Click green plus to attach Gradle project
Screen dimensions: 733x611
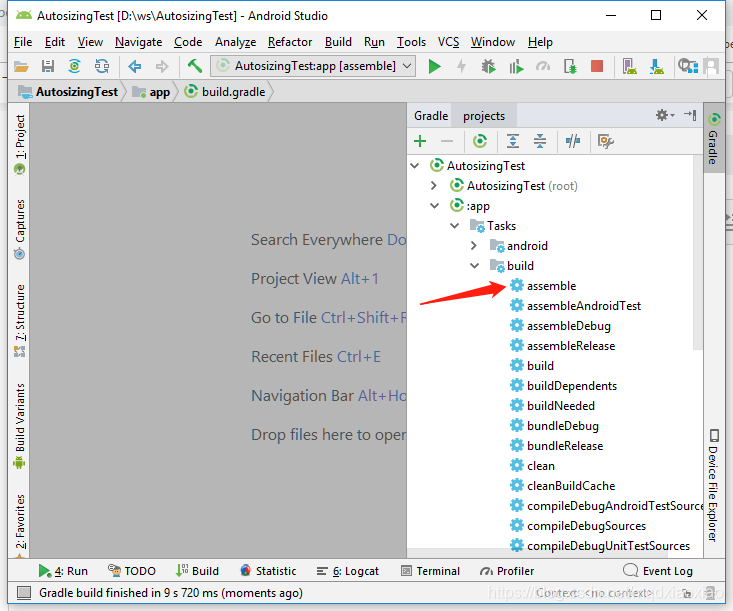point(420,141)
